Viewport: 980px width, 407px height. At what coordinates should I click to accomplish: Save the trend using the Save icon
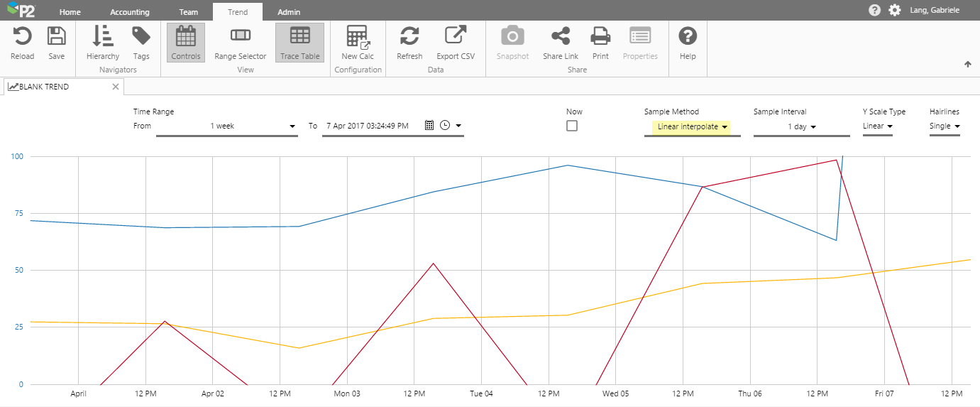[56, 43]
